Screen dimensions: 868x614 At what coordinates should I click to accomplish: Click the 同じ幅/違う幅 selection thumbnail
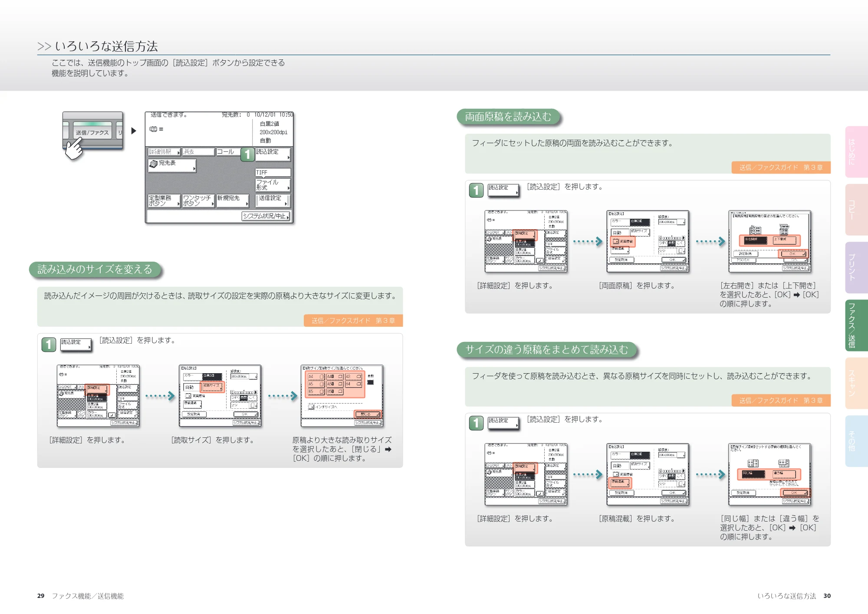769,474
